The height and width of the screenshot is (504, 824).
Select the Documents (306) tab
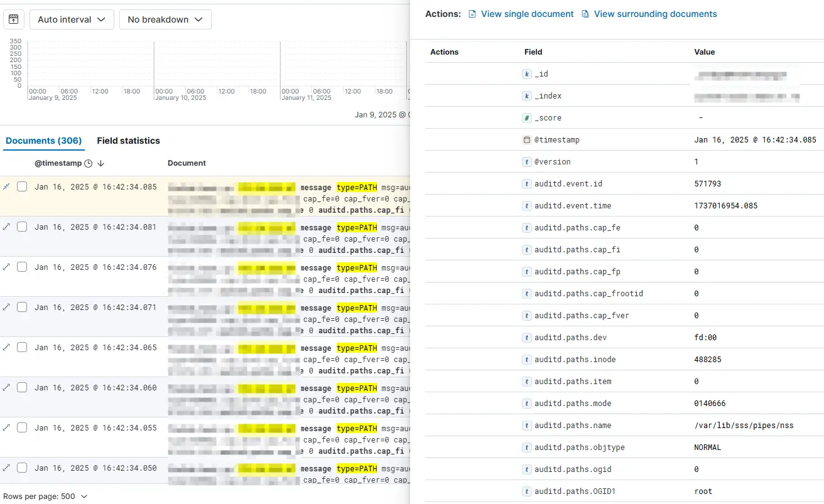coord(43,141)
